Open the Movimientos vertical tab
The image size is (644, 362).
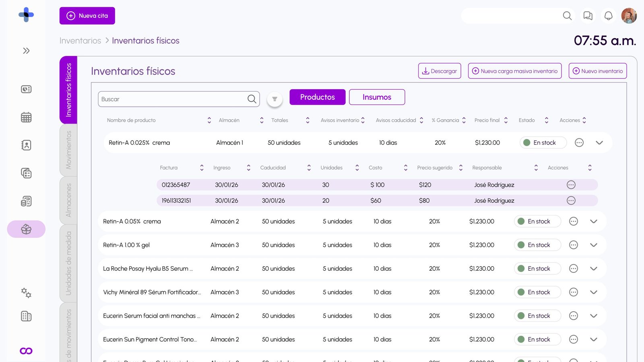[68, 150]
